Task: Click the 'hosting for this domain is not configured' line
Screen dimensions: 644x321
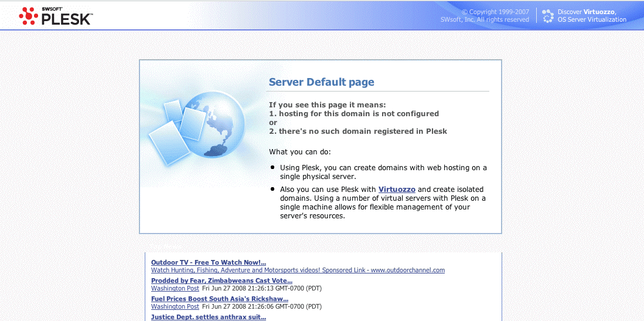Action: coord(354,114)
